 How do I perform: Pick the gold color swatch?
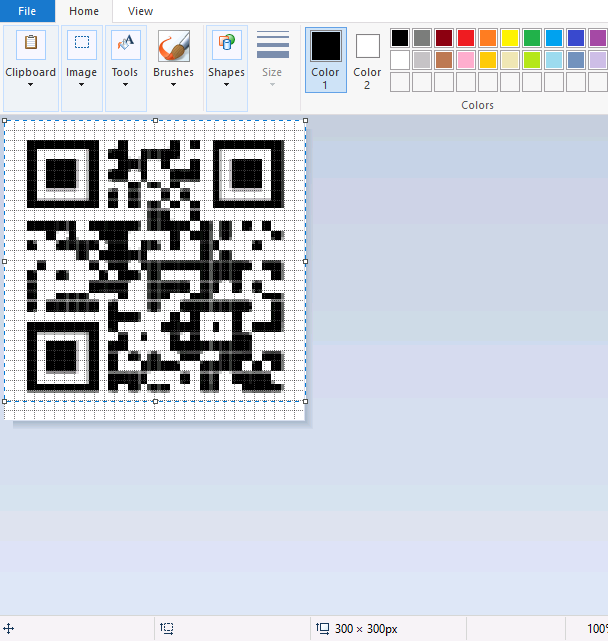tap(488, 60)
